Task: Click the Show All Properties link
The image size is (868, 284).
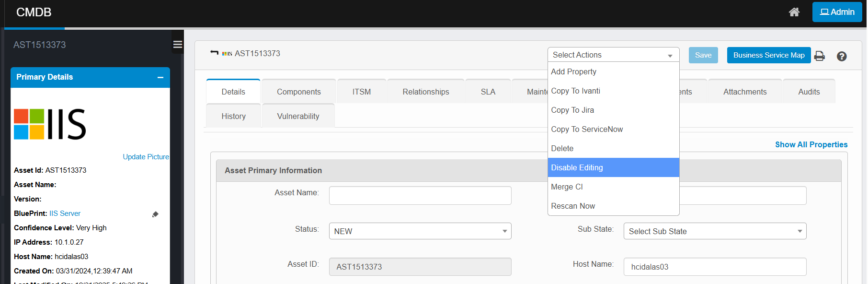Action: click(x=811, y=144)
